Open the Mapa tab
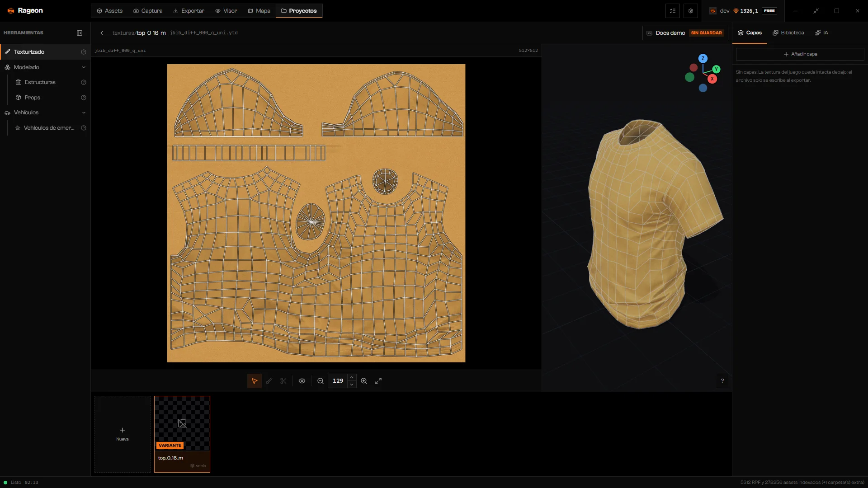The width and height of the screenshot is (868, 488). (x=259, y=11)
